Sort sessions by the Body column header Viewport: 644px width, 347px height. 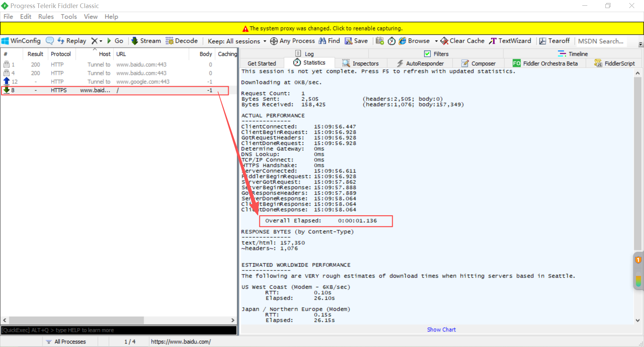click(202, 54)
